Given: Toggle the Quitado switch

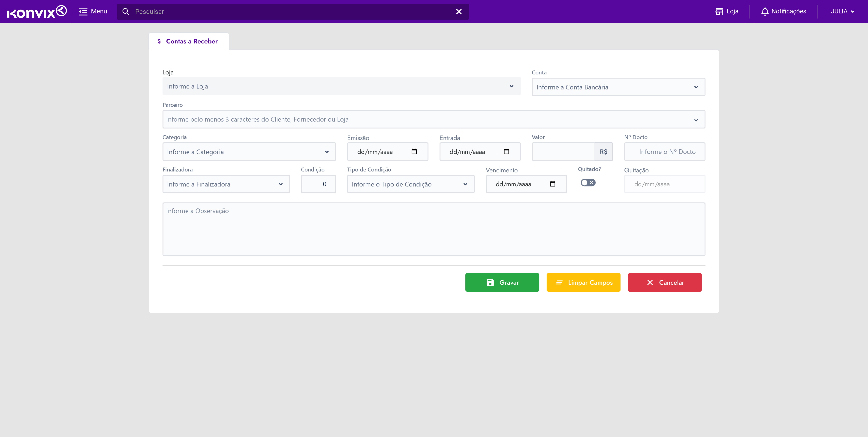Looking at the screenshot, I should 588,183.
